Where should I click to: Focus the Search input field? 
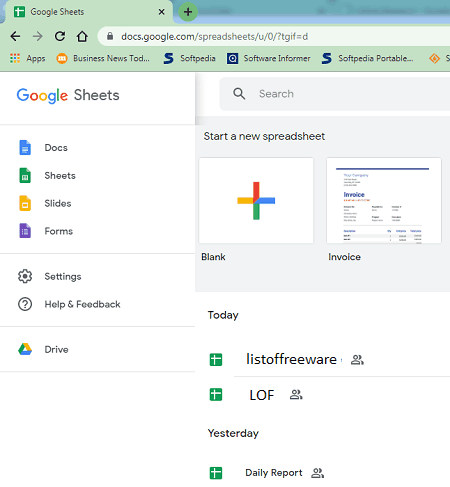point(335,94)
